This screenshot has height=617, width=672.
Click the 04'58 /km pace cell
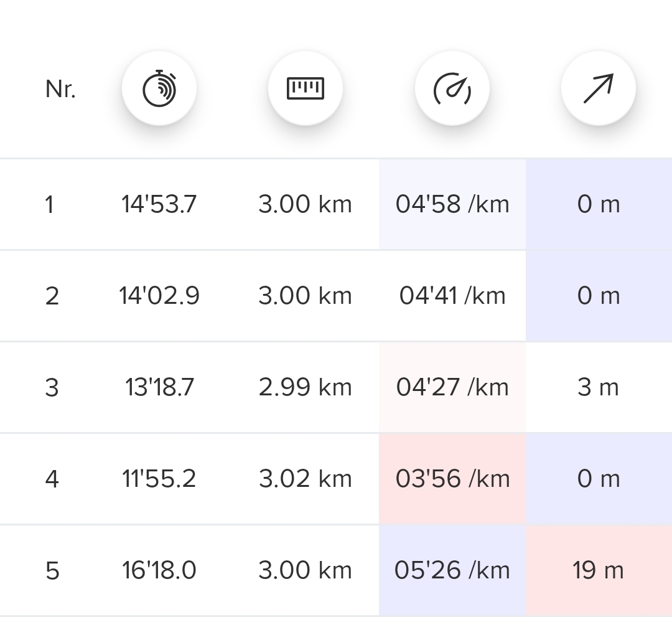point(452,204)
